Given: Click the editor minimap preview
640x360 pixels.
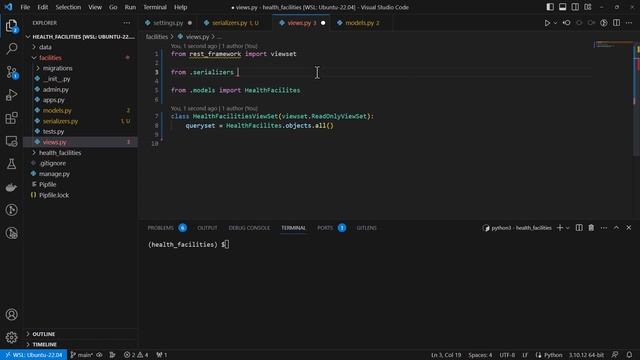Looking at the screenshot, I should click(x=613, y=44).
